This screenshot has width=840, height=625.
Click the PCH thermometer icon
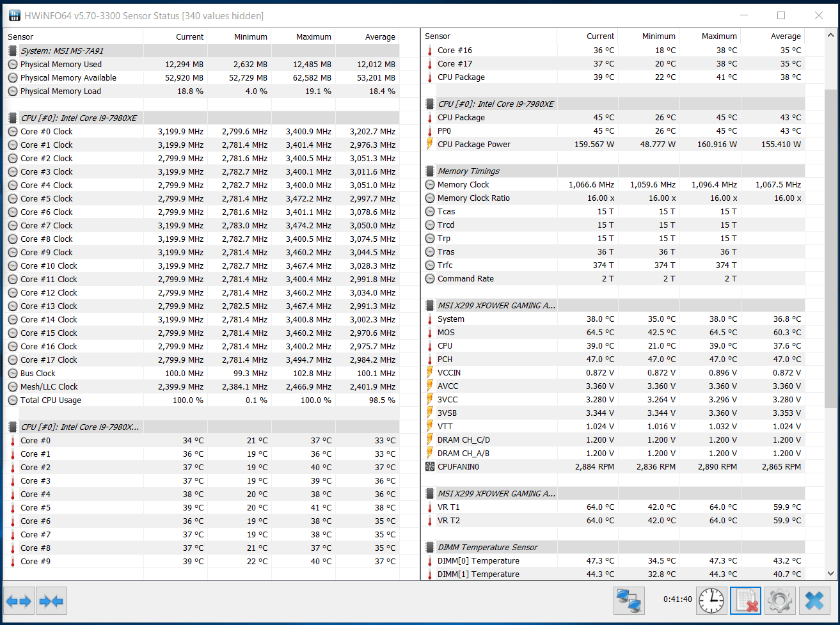(430, 359)
